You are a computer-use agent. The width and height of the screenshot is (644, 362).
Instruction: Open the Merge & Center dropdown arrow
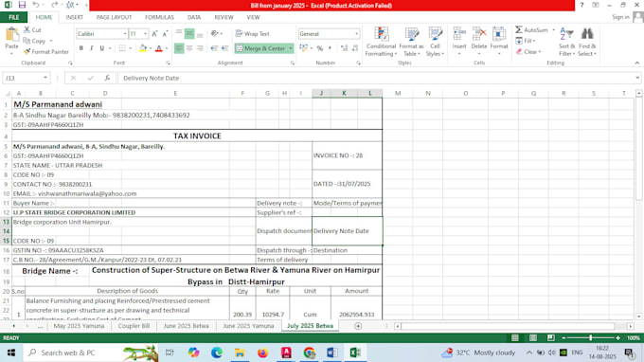291,48
